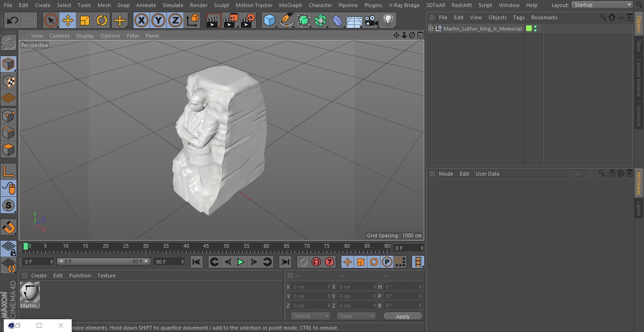644x332 pixels.
Task: Open the Array modeling objects icon
Action: (x=321, y=20)
